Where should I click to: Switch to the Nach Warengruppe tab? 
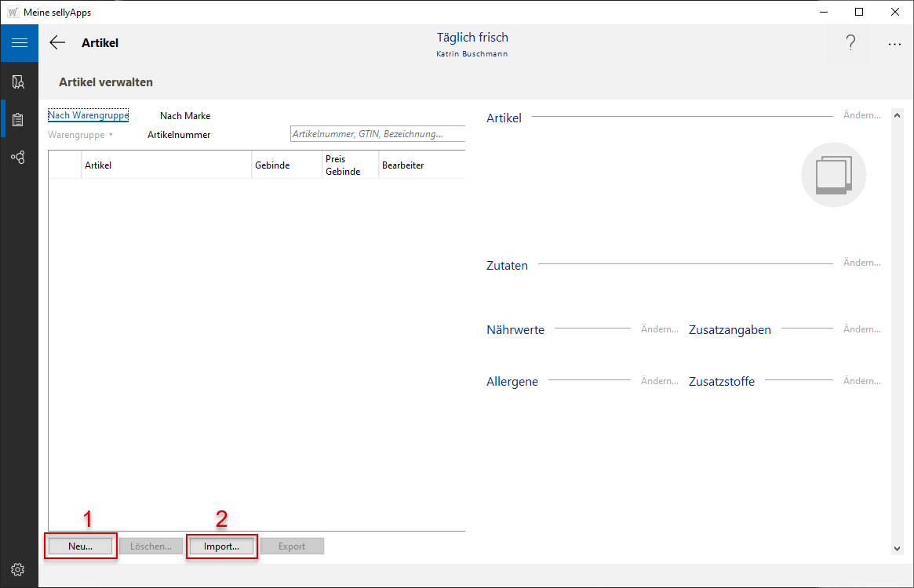[x=88, y=115]
